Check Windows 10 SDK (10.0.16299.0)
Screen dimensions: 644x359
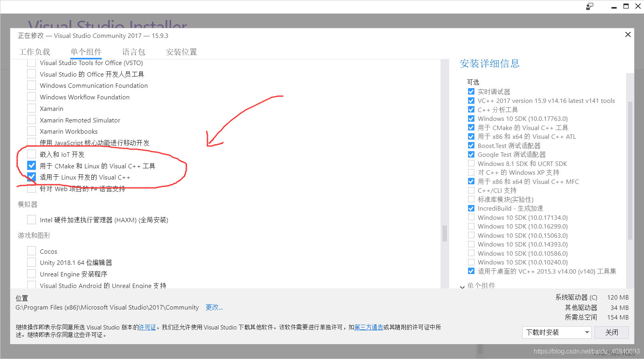pos(471,226)
